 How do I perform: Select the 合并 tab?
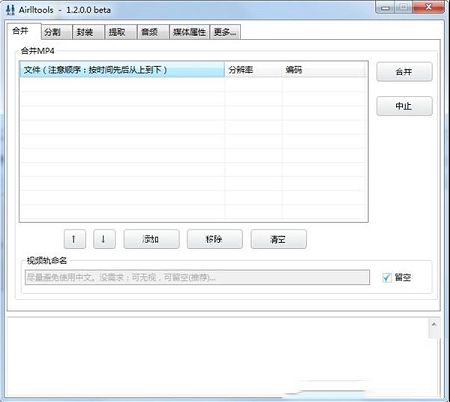[x=24, y=31]
